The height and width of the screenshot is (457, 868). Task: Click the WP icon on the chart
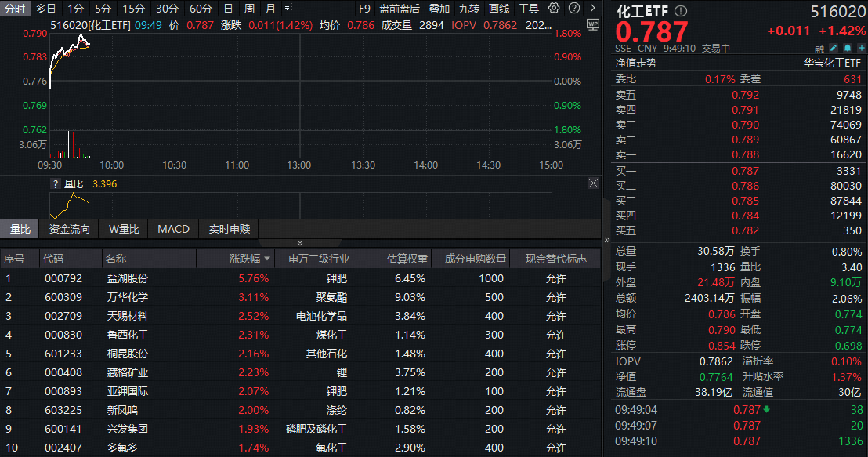pyautogui.click(x=593, y=26)
